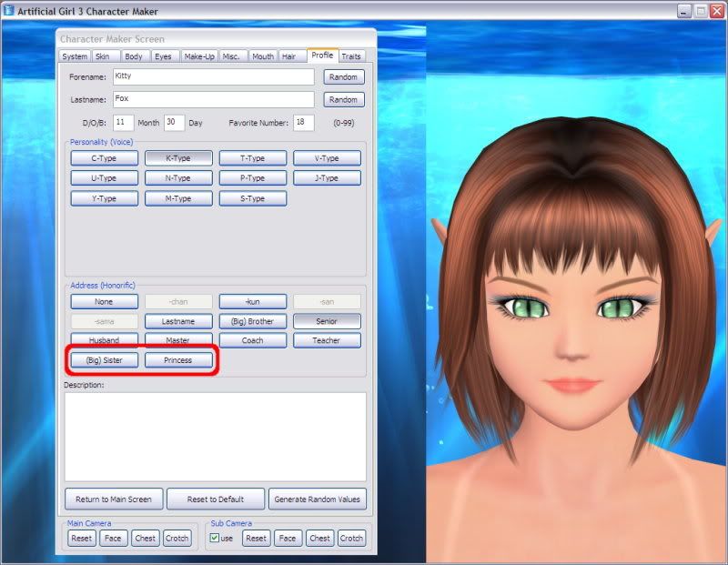Click Sub Camera Crotch button

tap(351, 539)
